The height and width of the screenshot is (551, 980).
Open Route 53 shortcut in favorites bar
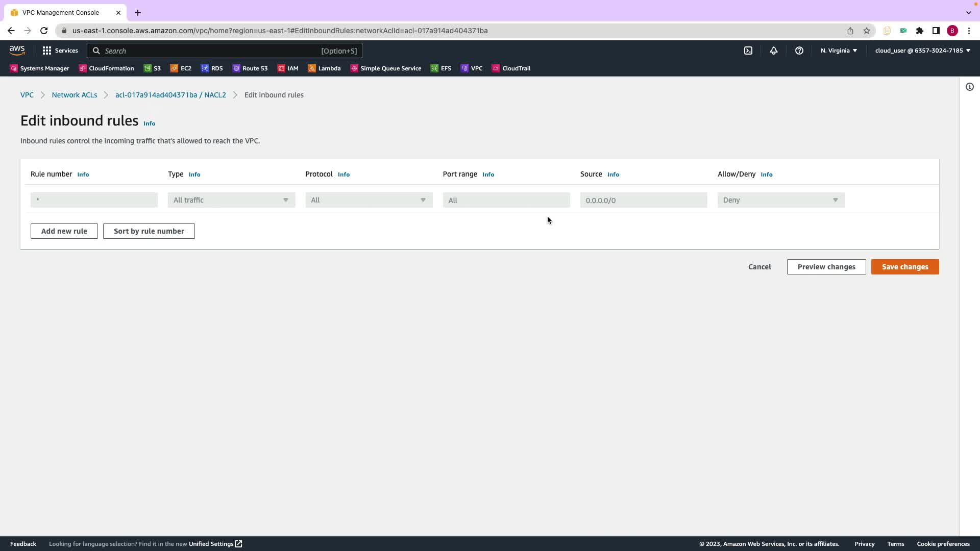coord(250,68)
